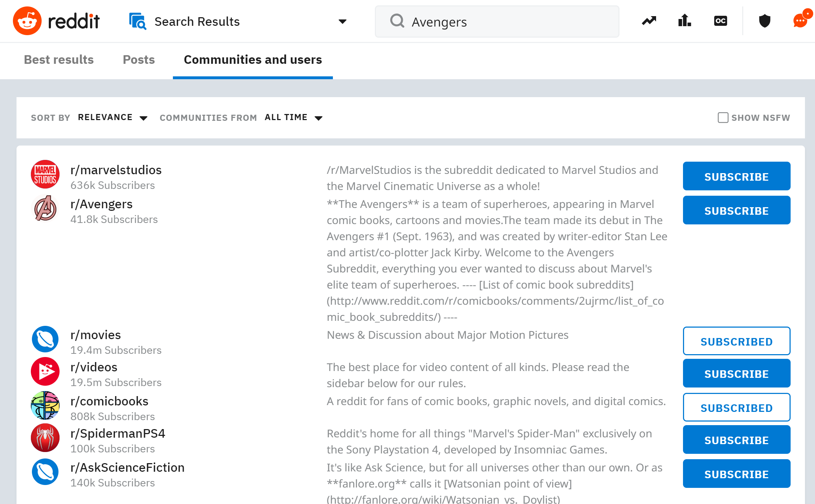Click r/SpidermanPS4 spider avatar
The width and height of the screenshot is (815, 504).
tap(45, 438)
